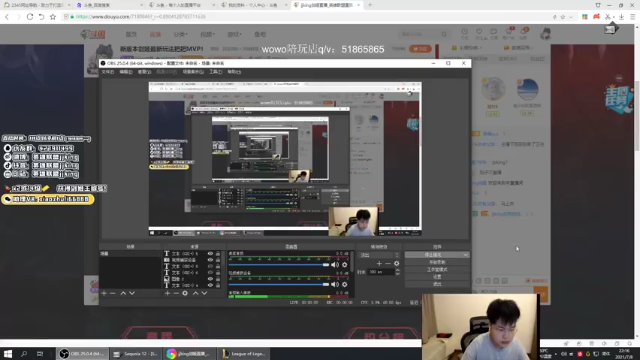Open source properties gear icon
Viewport: 640px width, 360px height.
point(185,293)
